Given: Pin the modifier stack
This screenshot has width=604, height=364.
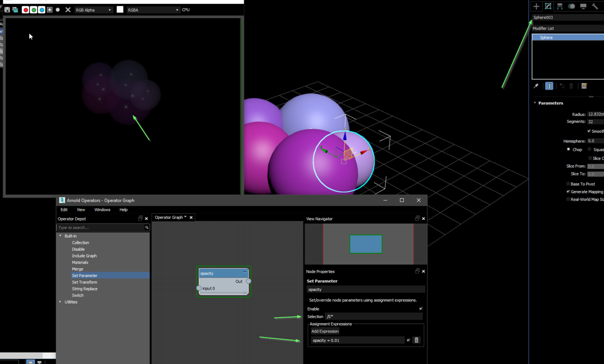Looking at the screenshot, I should pyautogui.click(x=536, y=86).
